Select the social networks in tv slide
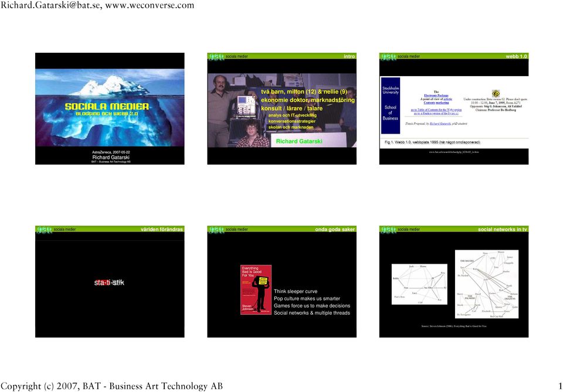563x392 pixels. [x=454, y=281]
